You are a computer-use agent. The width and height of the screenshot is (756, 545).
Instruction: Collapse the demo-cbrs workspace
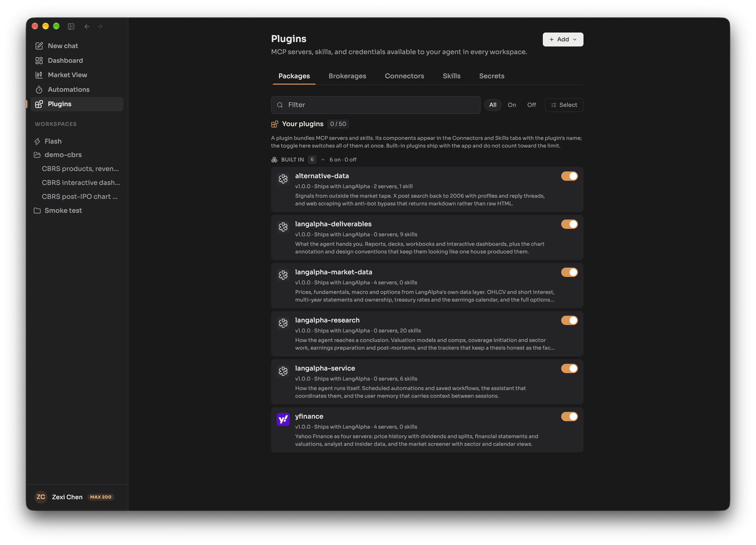tap(63, 155)
